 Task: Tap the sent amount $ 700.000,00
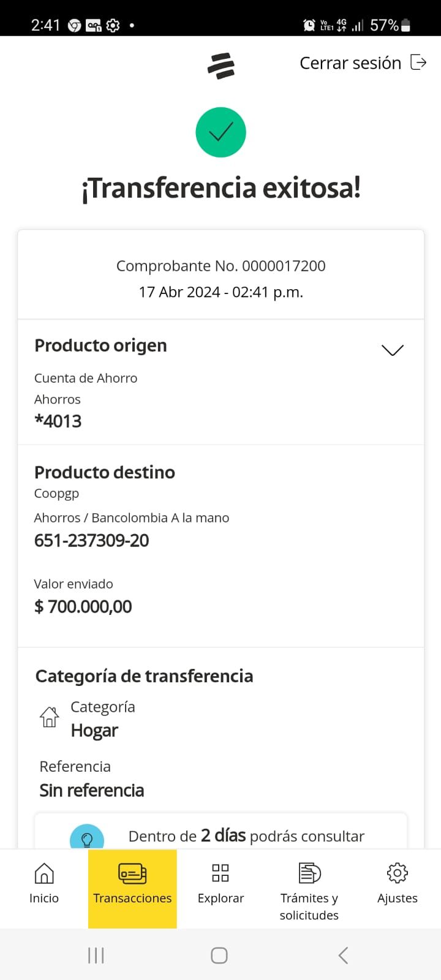pyautogui.click(x=83, y=606)
